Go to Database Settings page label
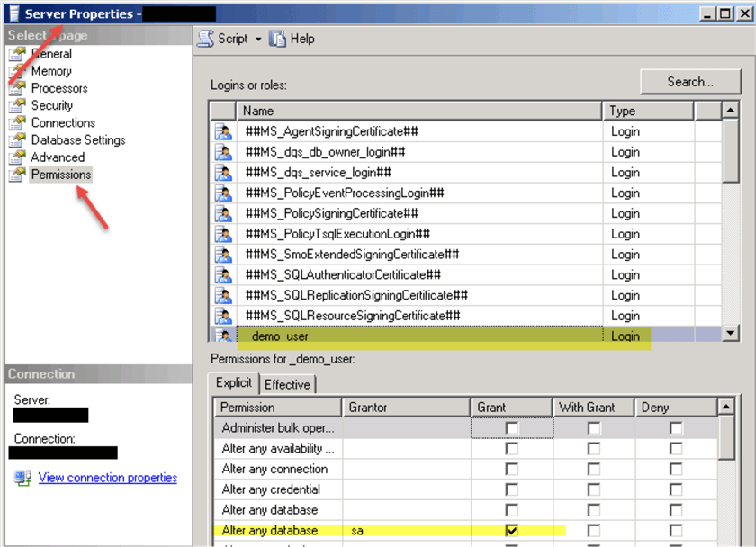Screen dimensions: 756x547 [78, 139]
